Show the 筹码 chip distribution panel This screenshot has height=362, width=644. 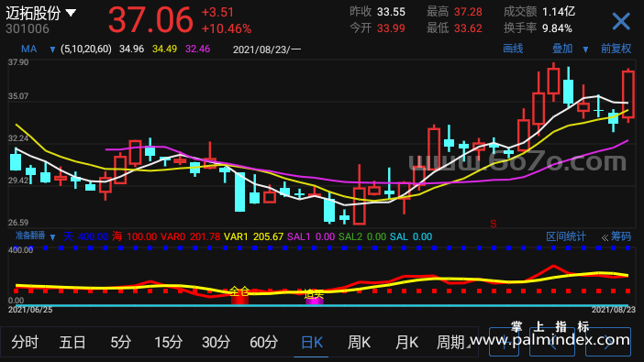coord(620,236)
